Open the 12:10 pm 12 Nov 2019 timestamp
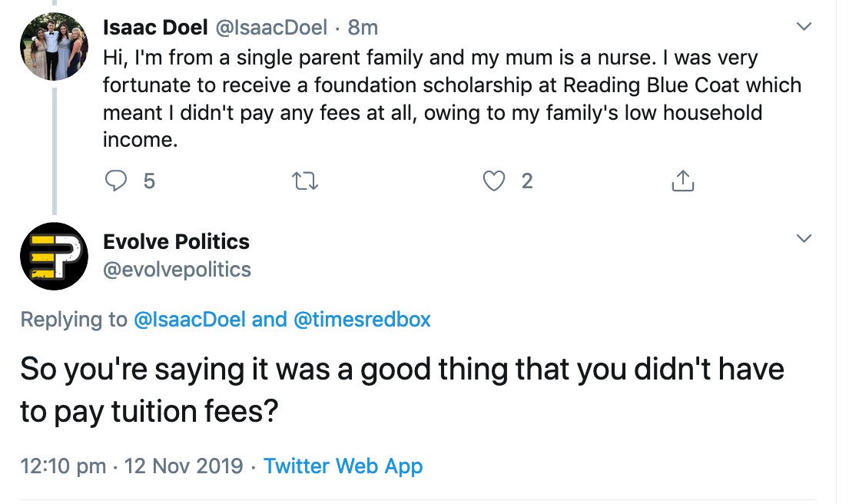Image resolution: width=849 pixels, height=504 pixels. [131, 466]
